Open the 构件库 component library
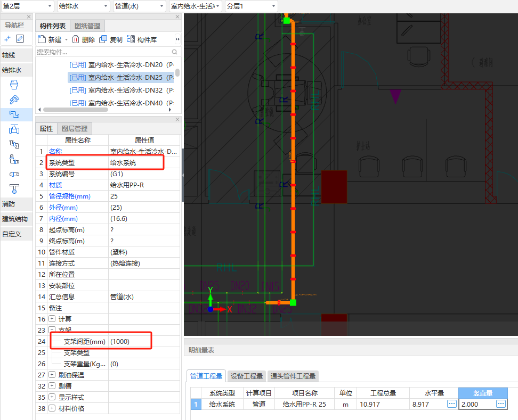 point(142,39)
